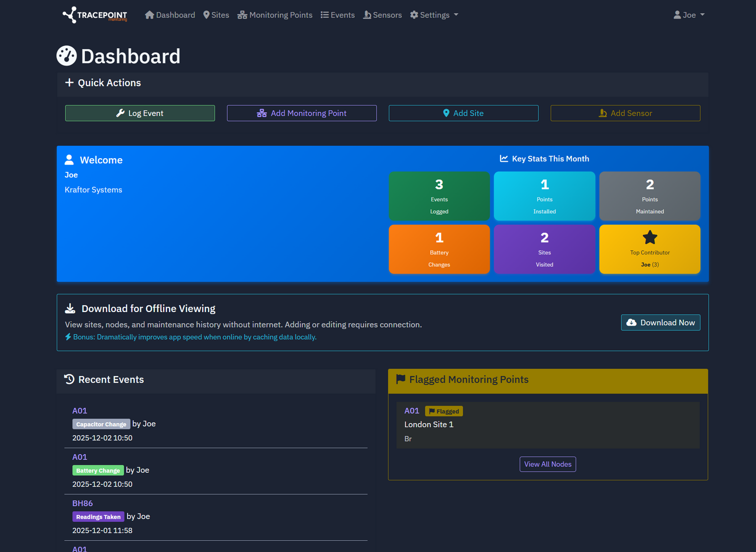Expand the Quick Actions section
The image size is (756, 552).
[103, 83]
